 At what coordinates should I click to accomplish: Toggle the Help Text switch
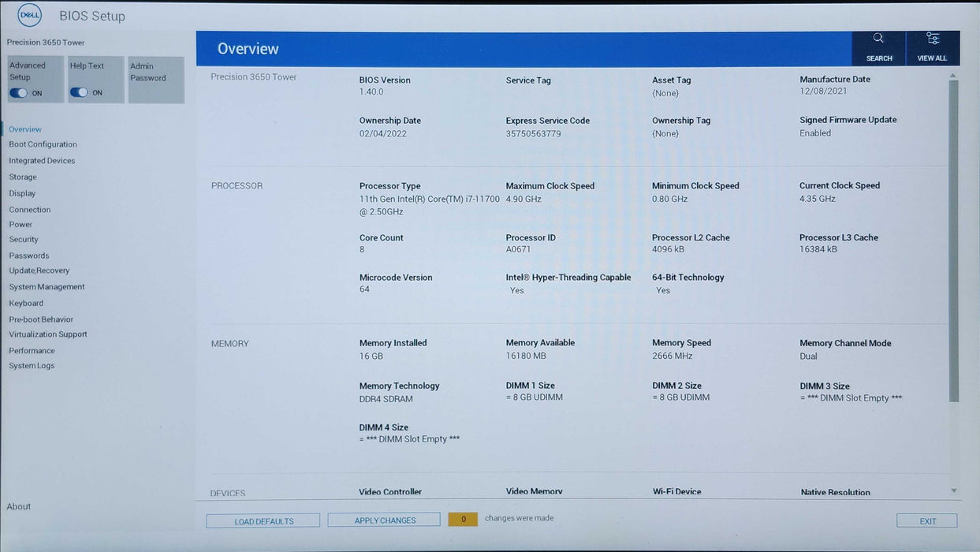point(79,92)
